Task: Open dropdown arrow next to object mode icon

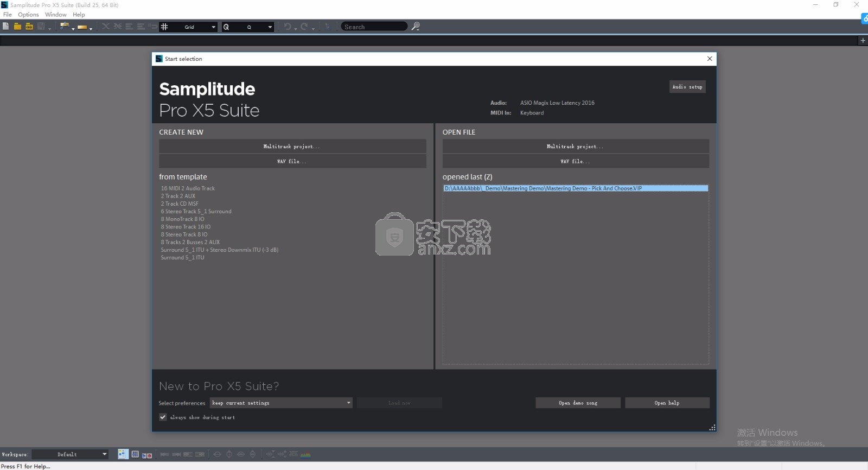Action: pos(91,29)
